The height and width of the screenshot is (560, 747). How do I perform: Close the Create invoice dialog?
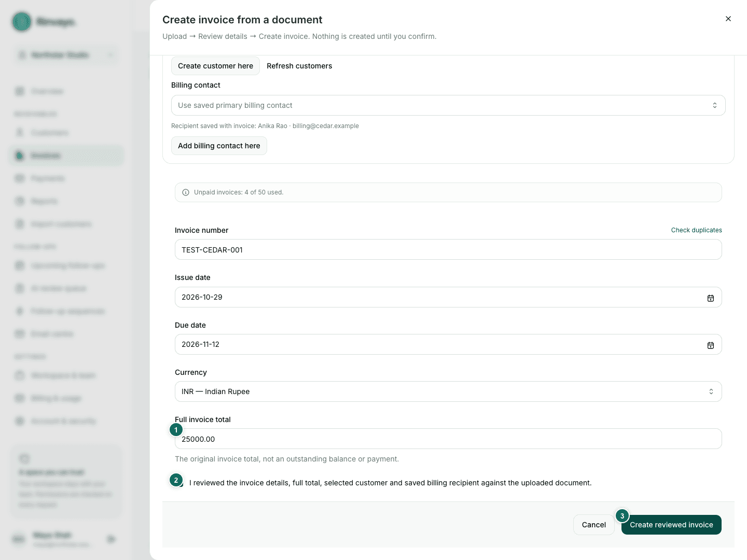coord(728,19)
